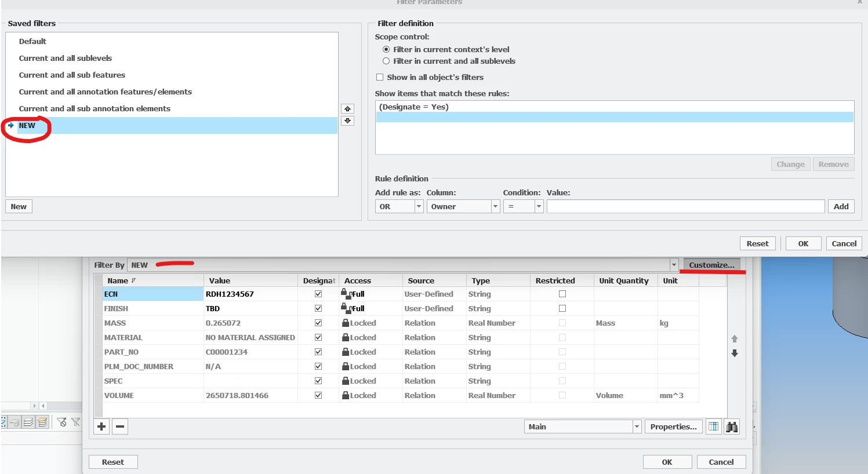This screenshot has height=474, width=868.
Task: Add a new parameter with plus button
Action: [x=101, y=426]
